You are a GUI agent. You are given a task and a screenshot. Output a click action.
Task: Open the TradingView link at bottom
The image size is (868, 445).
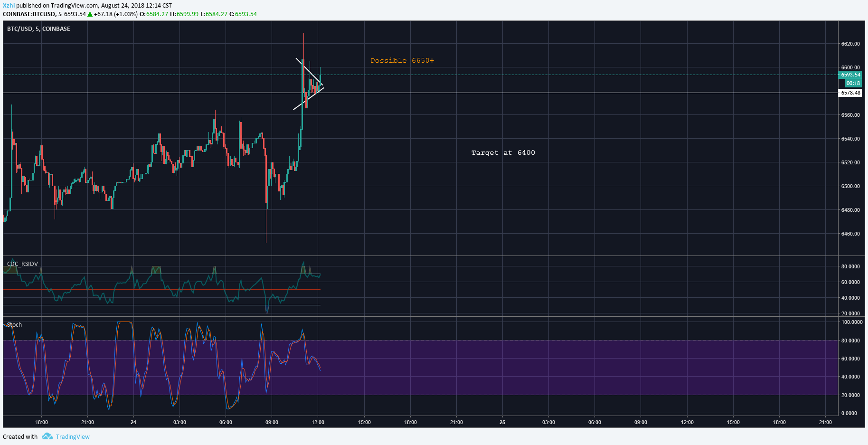(x=73, y=437)
